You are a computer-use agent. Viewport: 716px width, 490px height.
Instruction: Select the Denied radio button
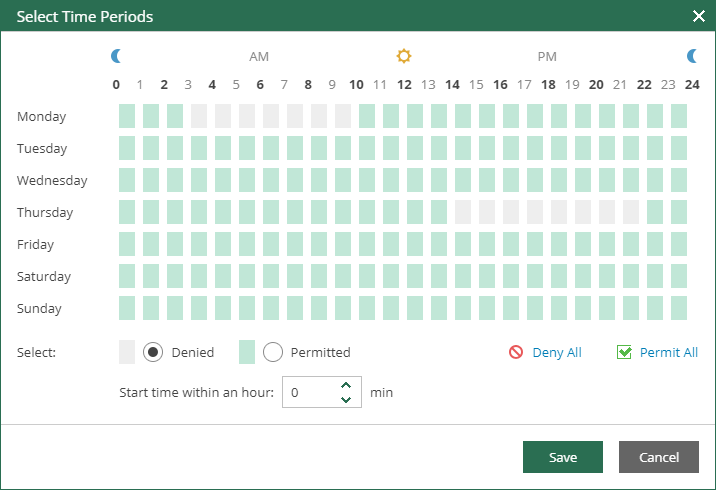153,352
